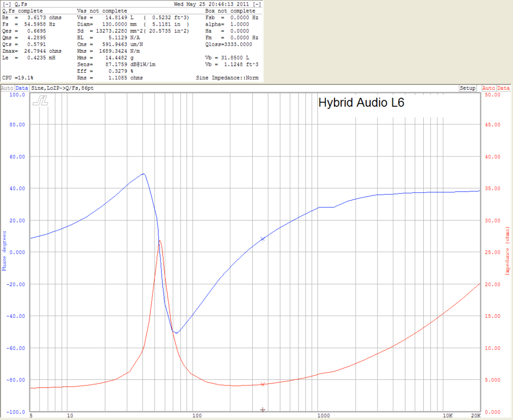Click the 20K frequency axis end label
This screenshot has width=513, height=420.
click(x=476, y=416)
